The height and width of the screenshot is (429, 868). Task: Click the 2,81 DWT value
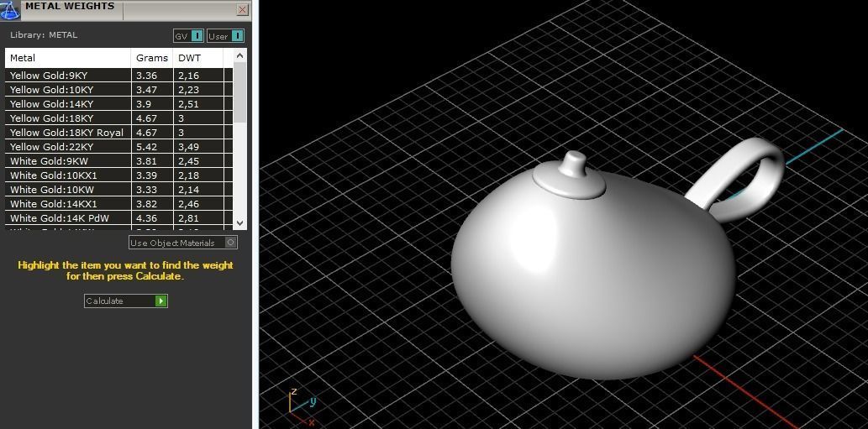pyautogui.click(x=188, y=218)
